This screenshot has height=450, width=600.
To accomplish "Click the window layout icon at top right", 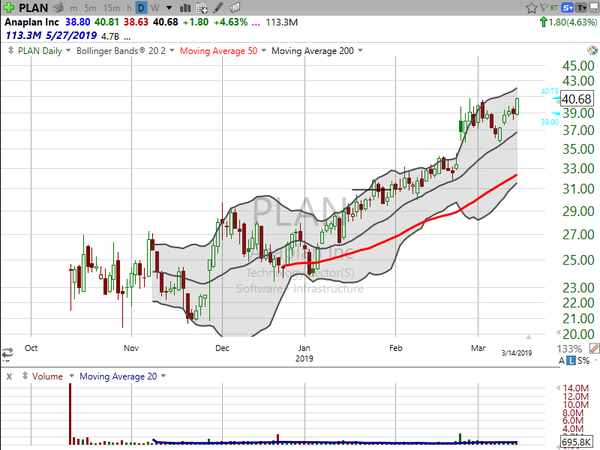I will [x=594, y=8].
